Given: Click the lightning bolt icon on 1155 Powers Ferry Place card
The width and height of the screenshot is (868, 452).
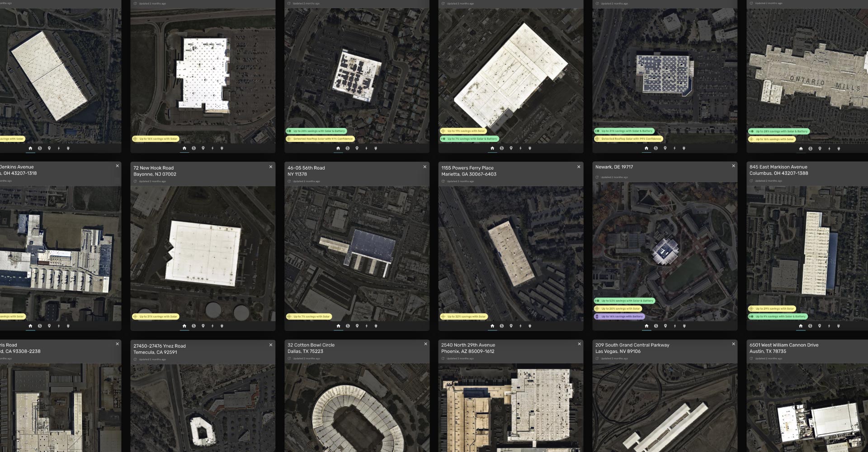Looking at the screenshot, I should (520, 326).
